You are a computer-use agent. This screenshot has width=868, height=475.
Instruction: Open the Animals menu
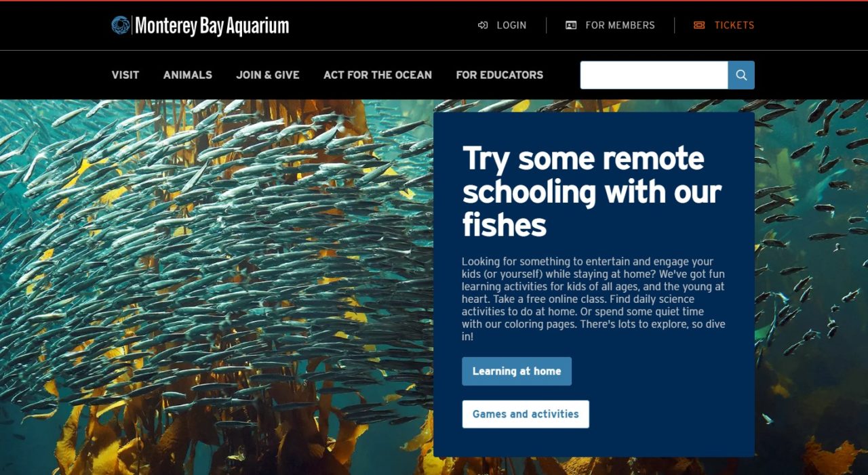(x=188, y=75)
